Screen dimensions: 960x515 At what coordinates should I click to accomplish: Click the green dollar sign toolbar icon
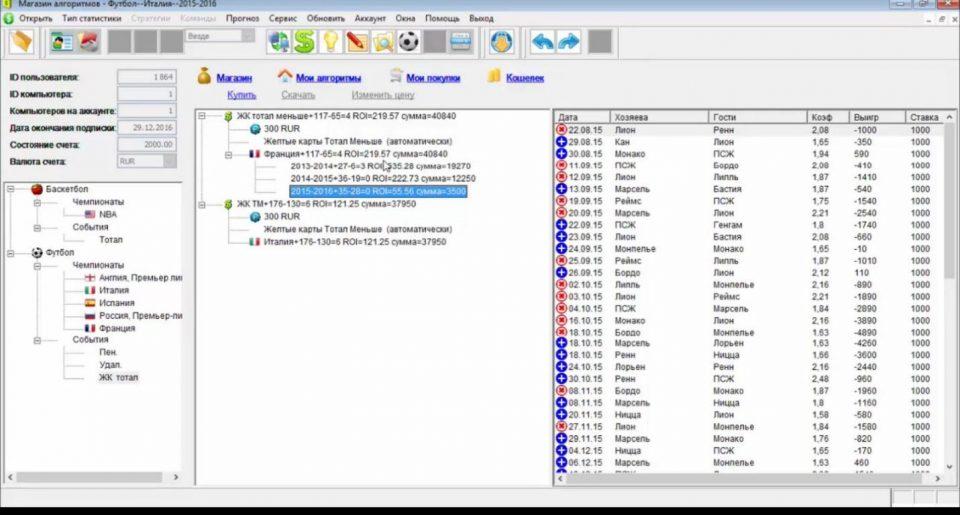coord(304,42)
